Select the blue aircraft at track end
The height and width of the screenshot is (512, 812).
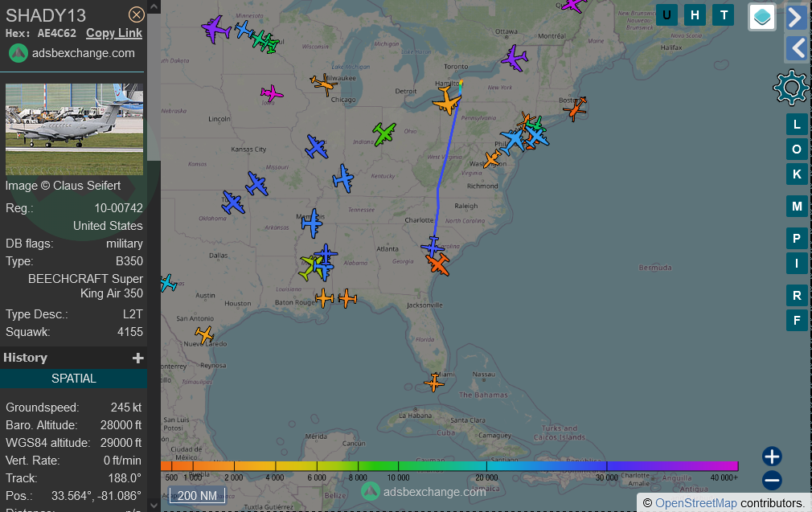pyautogui.click(x=433, y=247)
